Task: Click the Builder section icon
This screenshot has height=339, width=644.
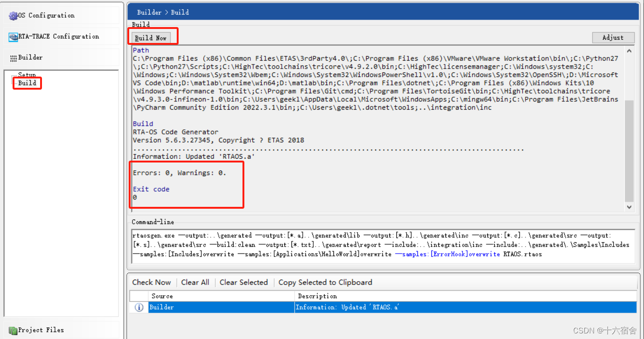Action: pos(14,58)
